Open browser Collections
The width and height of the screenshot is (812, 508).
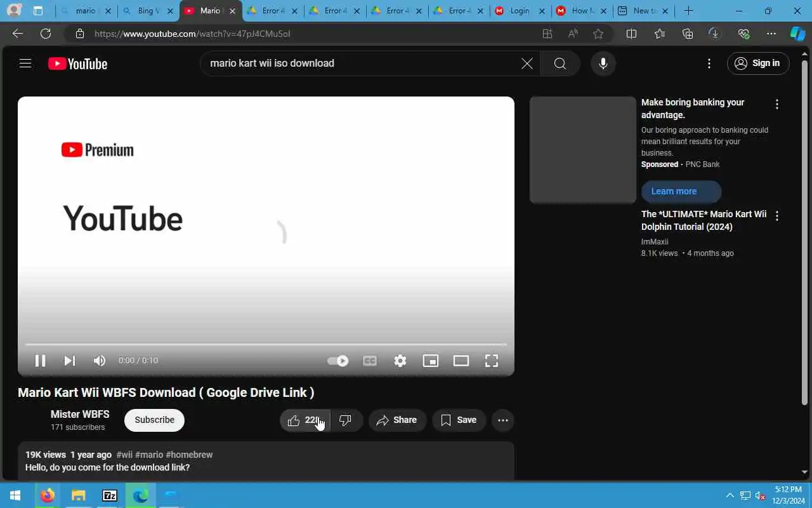point(688,34)
